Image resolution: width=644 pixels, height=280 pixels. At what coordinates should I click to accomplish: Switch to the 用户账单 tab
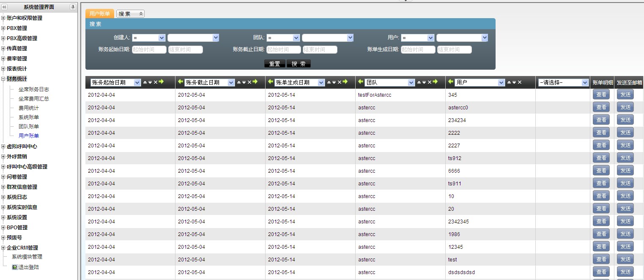tap(100, 14)
